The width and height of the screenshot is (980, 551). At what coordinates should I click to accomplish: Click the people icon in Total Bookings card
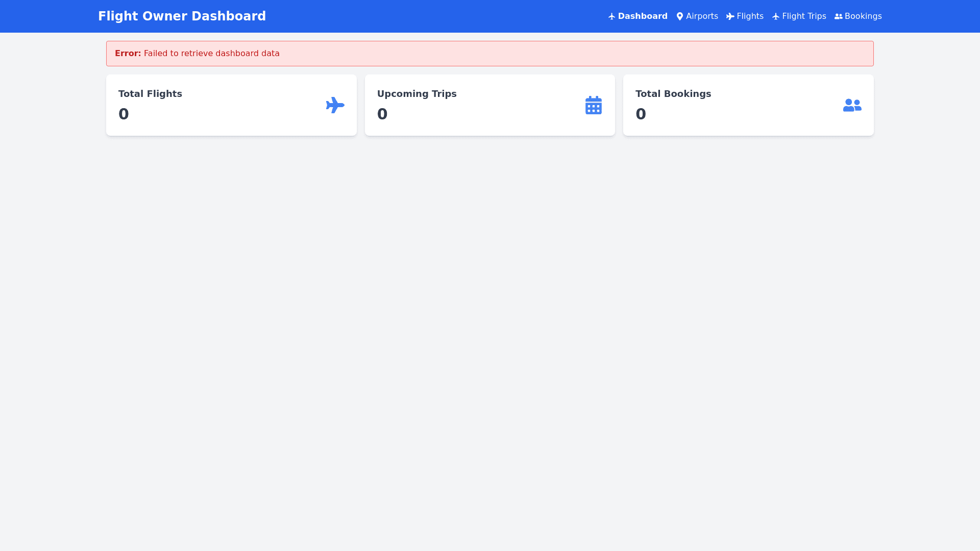click(x=852, y=105)
